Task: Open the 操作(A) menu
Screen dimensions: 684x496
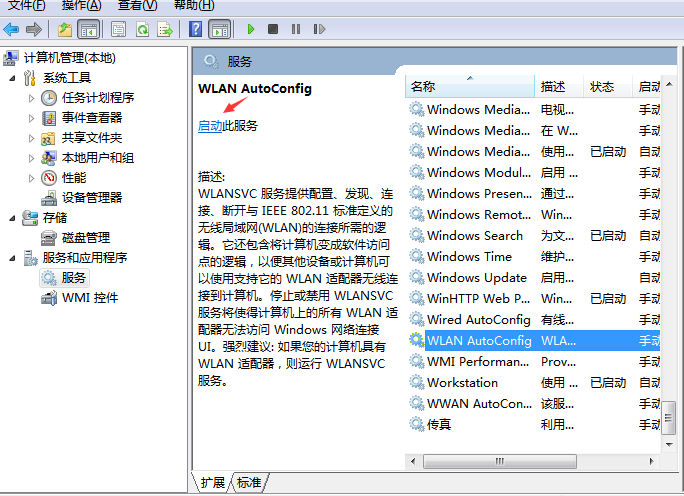Action: coord(81,6)
